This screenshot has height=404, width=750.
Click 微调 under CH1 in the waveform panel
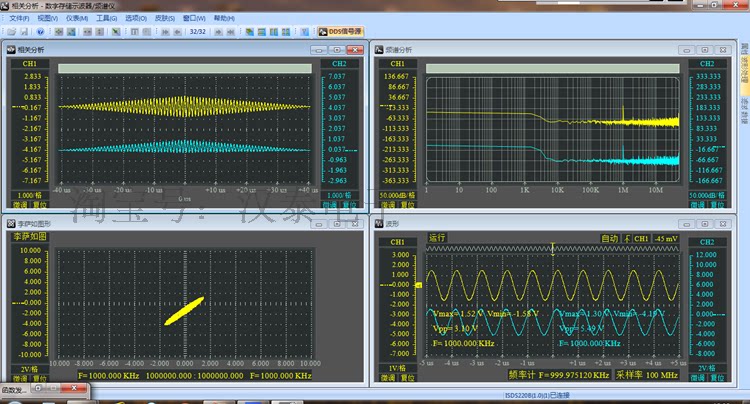389,377
